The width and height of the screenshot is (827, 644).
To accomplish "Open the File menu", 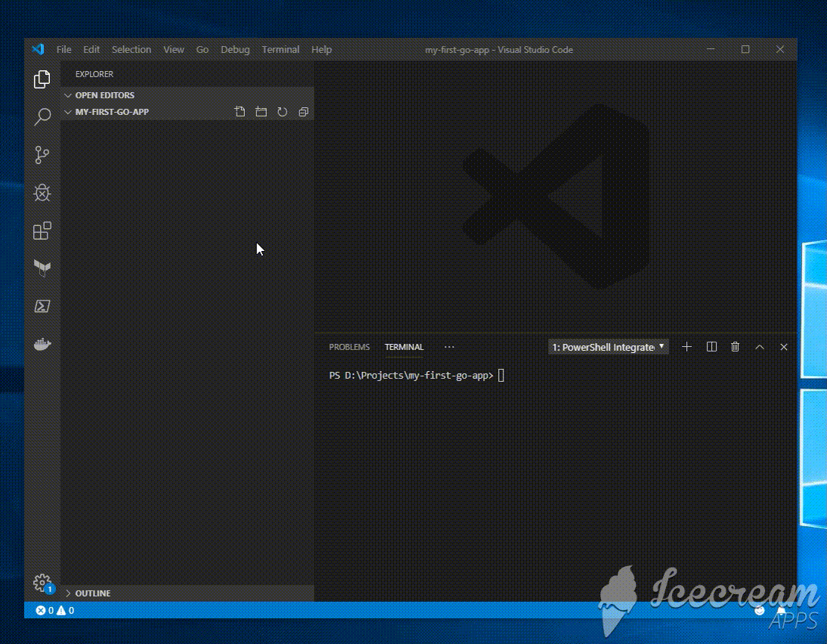I will tap(63, 50).
